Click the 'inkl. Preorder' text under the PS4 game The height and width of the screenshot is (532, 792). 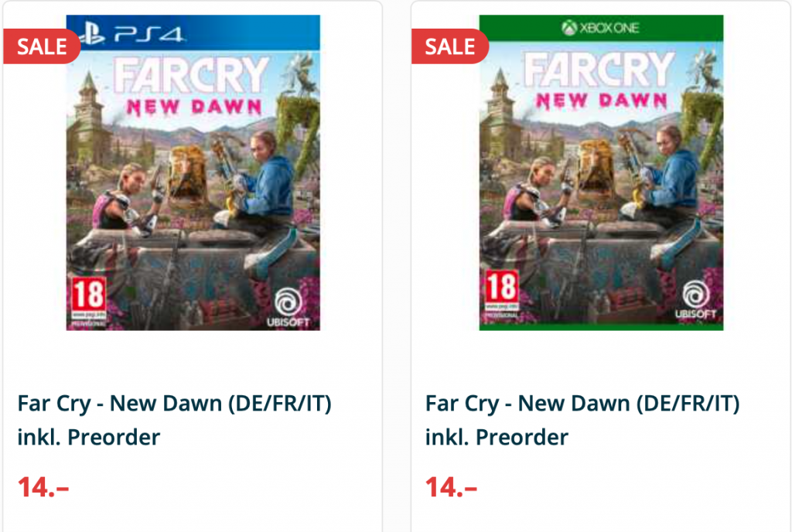click(89, 438)
